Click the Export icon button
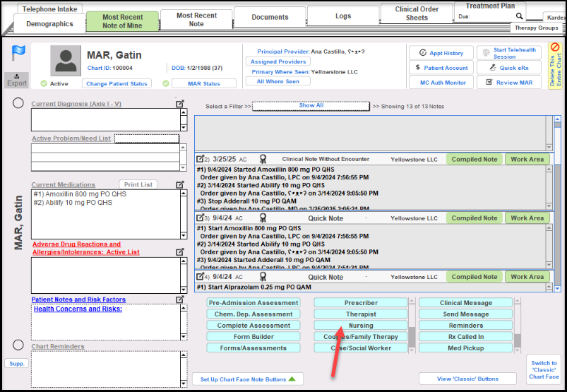Image resolution: width=567 pixels, height=392 pixels. pyautogui.click(x=17, y=79)
